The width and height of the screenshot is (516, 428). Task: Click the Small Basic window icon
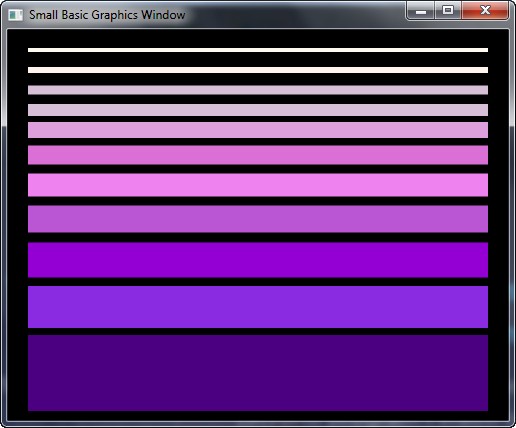coord(16,15)
